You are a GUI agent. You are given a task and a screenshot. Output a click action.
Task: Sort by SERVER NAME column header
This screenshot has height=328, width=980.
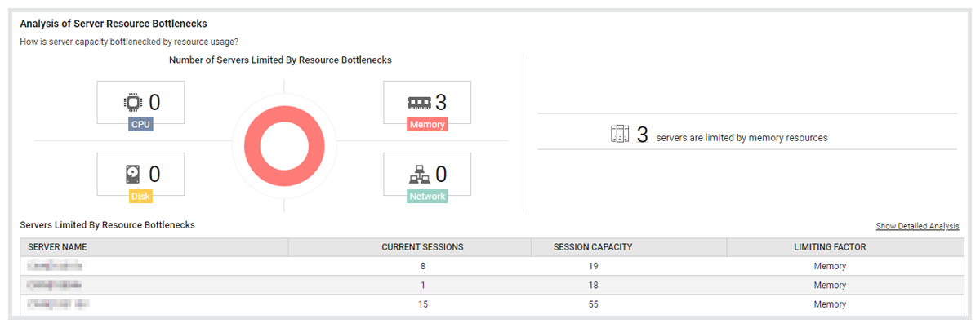(x=154, y=247)
